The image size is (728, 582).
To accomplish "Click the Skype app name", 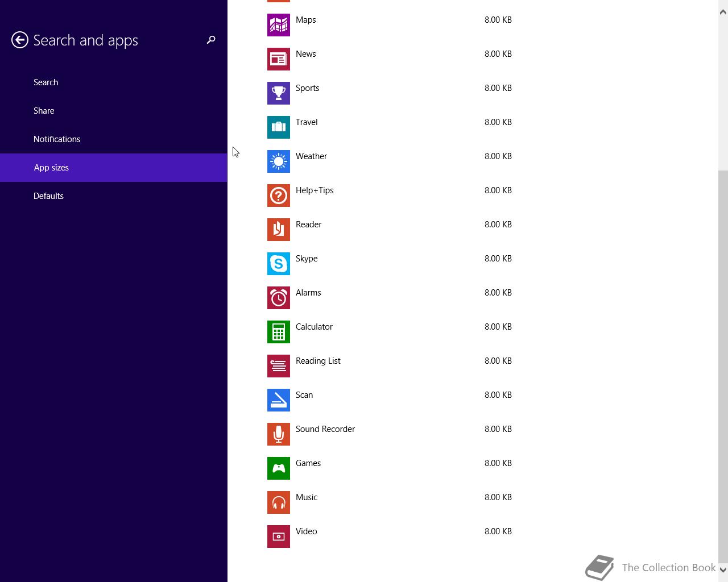I will [x=307, y=259].
